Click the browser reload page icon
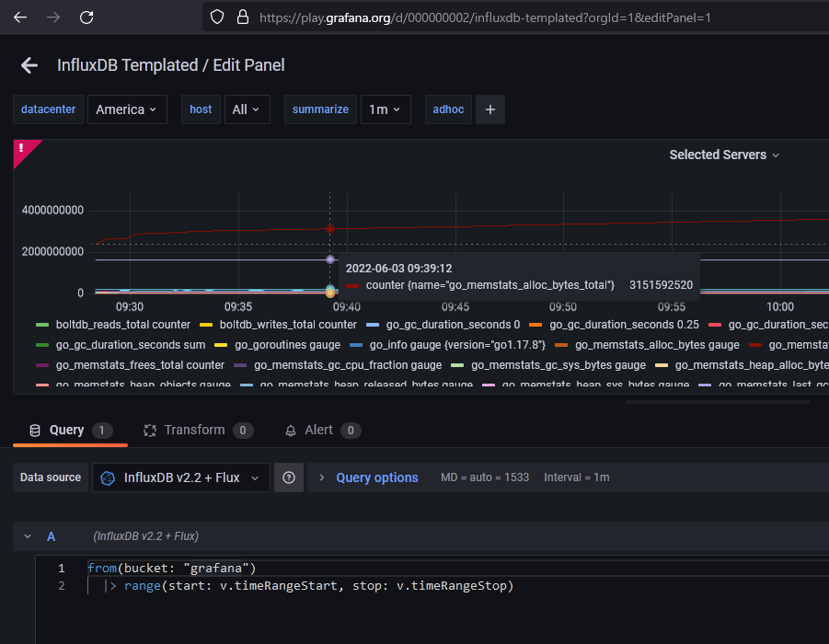 click(86, 17)
